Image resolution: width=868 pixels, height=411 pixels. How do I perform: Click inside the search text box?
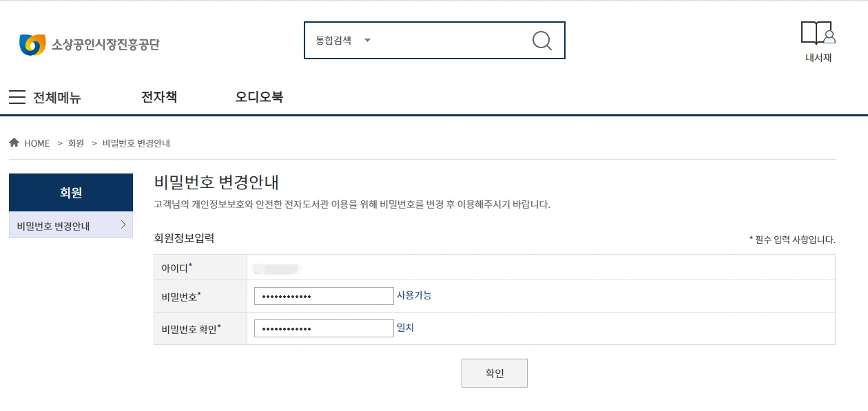click(x=448, y=40)
